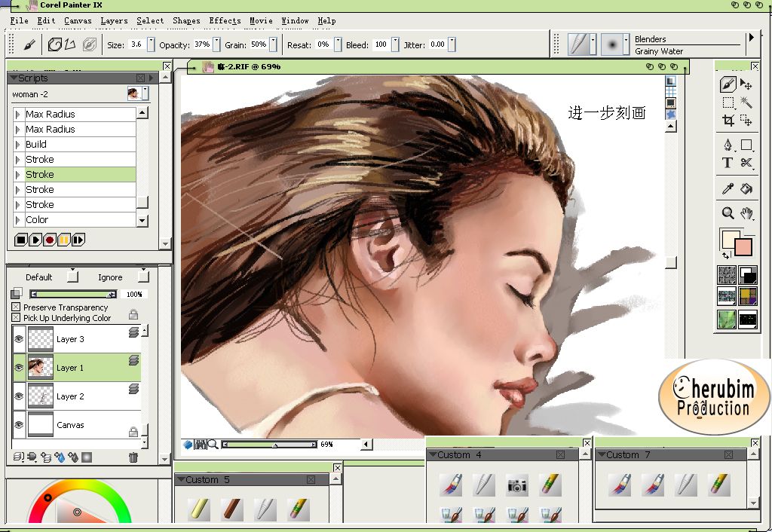Click the camera icon in Custom 4
The image size is (772, 532).
pos(517,485)
